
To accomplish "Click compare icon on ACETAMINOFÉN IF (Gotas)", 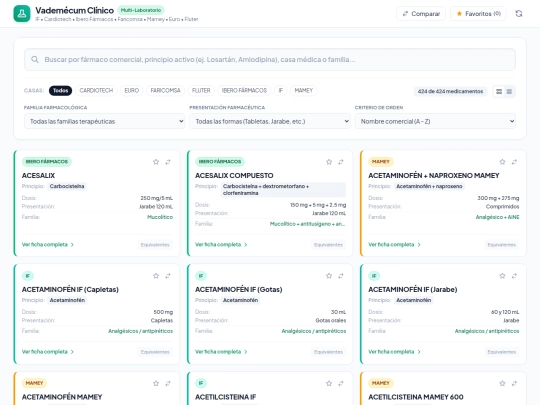I will (341, 276).
